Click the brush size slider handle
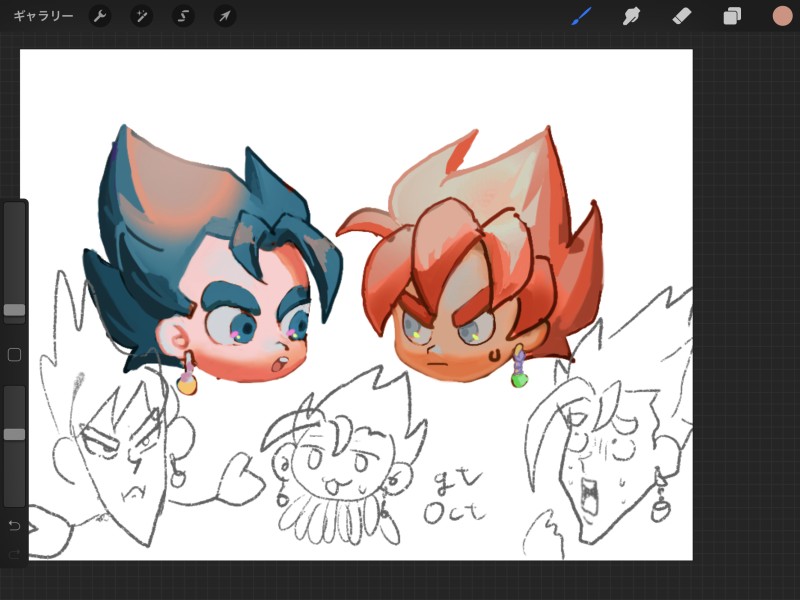Viewport: 800px width, 600px height. (14, 310)
